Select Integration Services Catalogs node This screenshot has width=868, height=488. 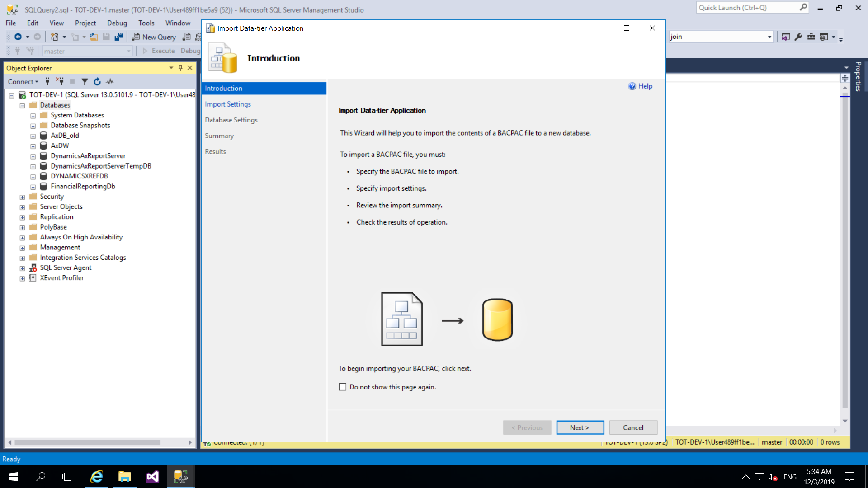pyautogui.click(x=83, y=258)
